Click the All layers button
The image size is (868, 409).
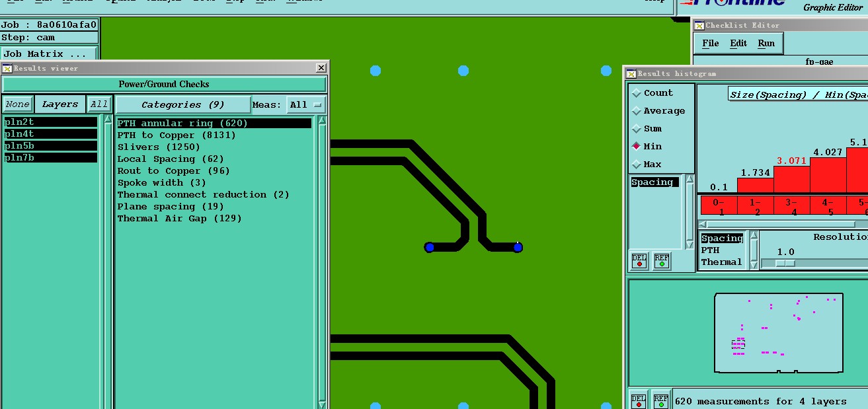[x=99, y=104]
